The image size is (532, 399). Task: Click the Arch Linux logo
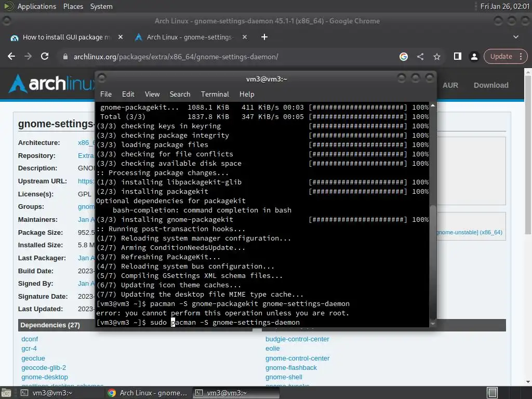[x=52, y=84]
